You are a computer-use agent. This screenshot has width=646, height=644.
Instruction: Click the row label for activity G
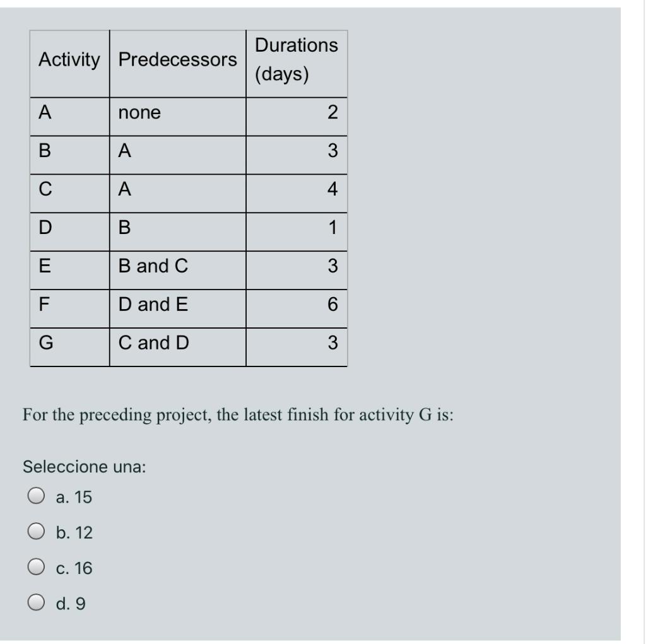point(42,342)
